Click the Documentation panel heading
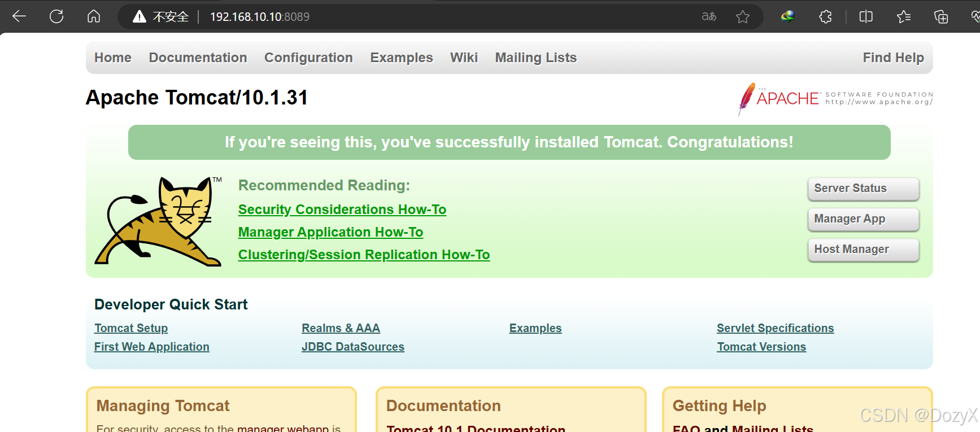 coord(443,405)
